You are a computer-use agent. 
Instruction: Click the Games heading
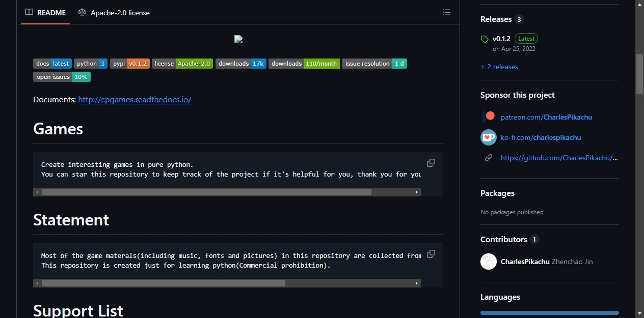tap(58, 129)
